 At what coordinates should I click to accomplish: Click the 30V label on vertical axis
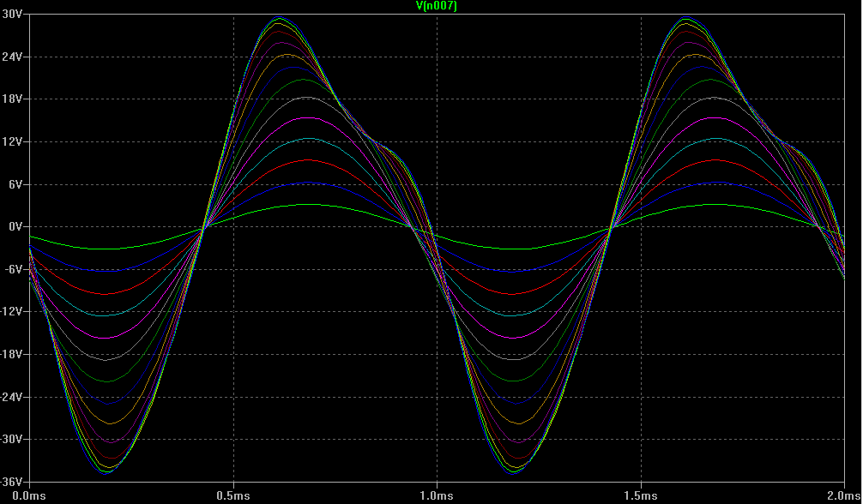coord(15,15)
